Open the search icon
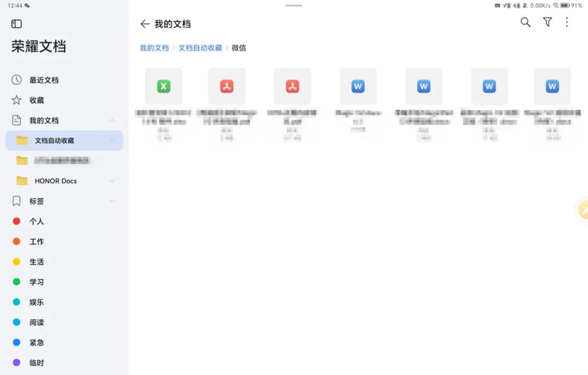Screen dimensions: 588x375 tap(525, 22)
